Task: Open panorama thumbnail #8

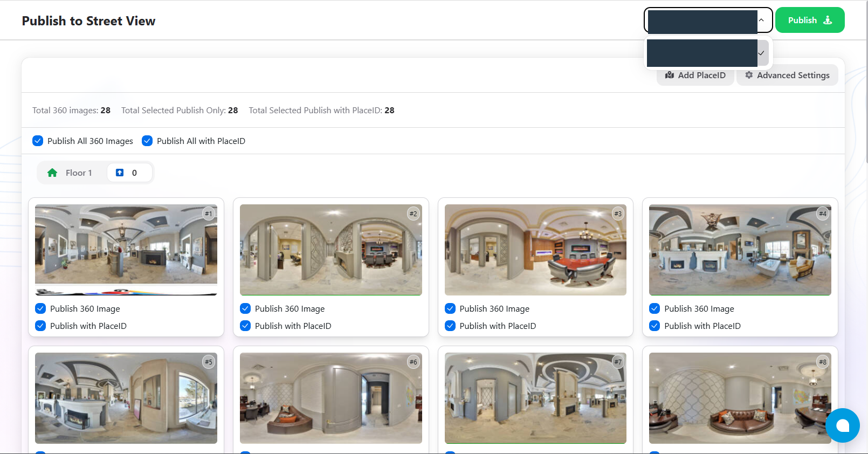Action: pos(740,398)
